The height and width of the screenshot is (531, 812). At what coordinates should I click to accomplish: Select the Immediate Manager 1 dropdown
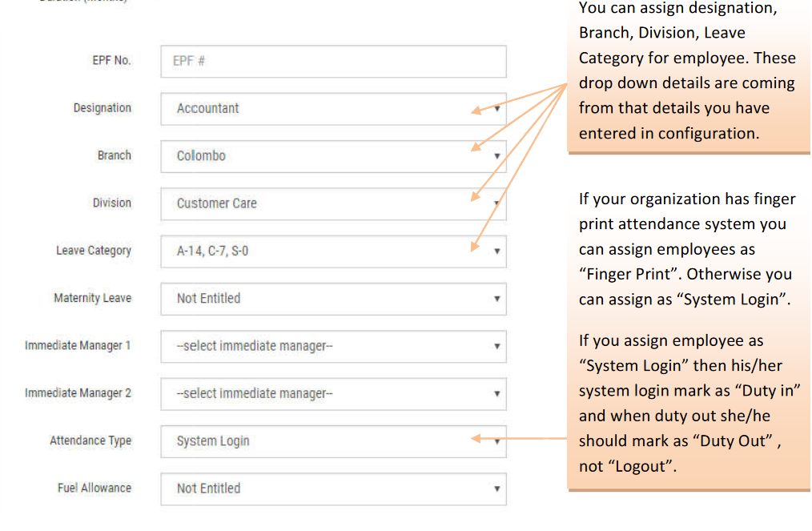point(333,346)
